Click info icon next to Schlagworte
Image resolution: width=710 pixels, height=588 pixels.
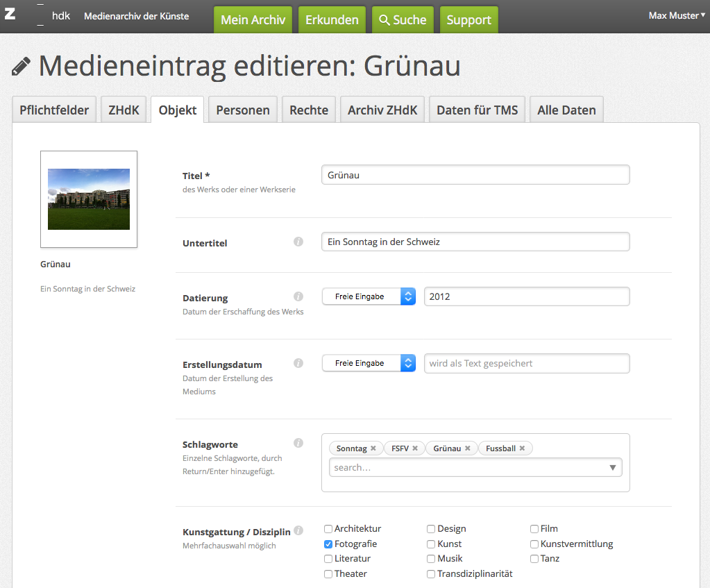pyautogui.click(x=298, y=443)
